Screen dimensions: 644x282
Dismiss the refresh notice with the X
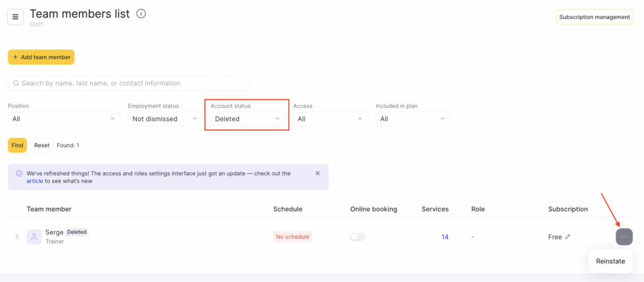(318, 173)
